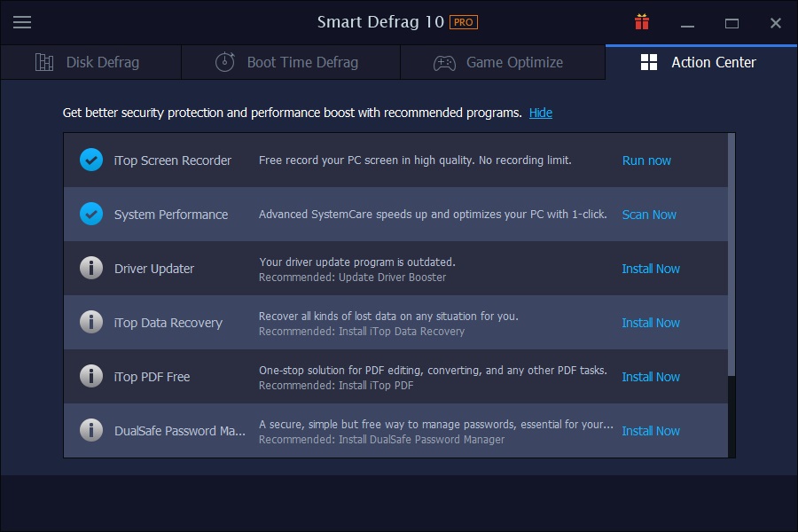798x532 pixels.
Task: Select the iTop Data Recovery label
Action: (168, 323)
